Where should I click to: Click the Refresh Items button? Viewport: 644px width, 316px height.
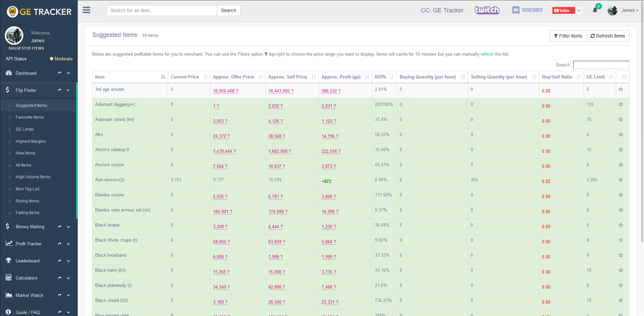(608, 36)
